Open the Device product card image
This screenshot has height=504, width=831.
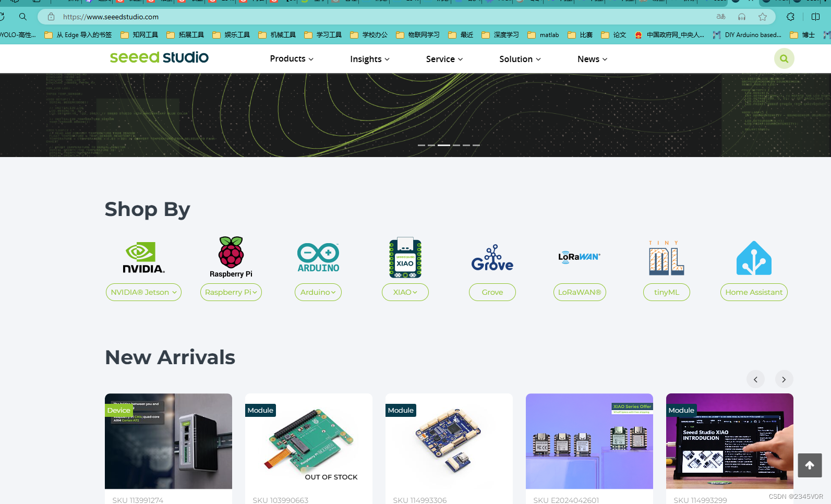(x=168, y=441)
